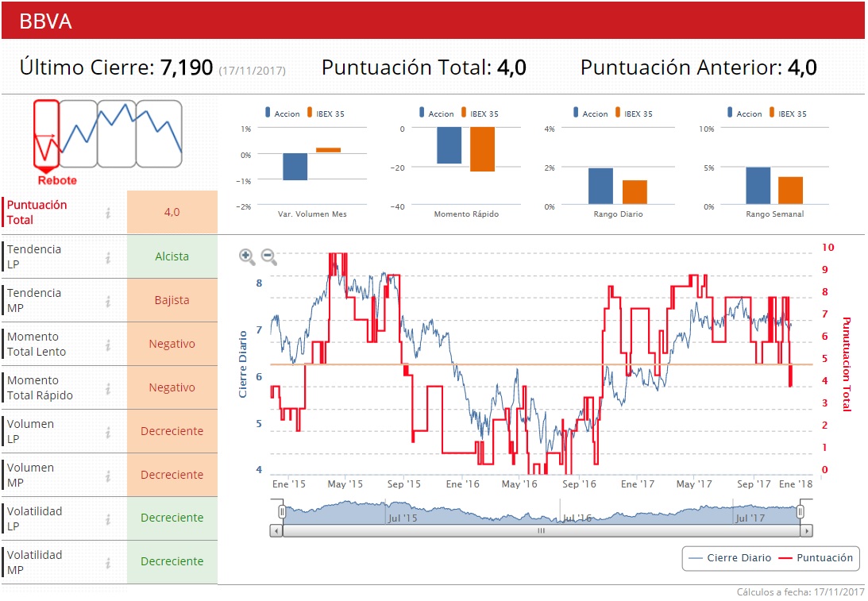Toggle Cierre Diario line in main chart legend

730,558
